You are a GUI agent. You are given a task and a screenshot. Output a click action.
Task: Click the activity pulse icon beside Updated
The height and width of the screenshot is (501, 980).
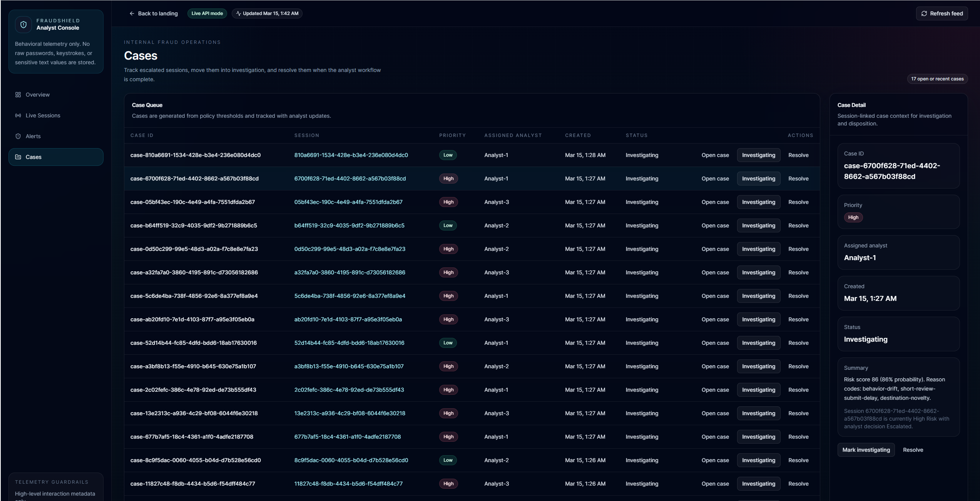pos(239,13)
